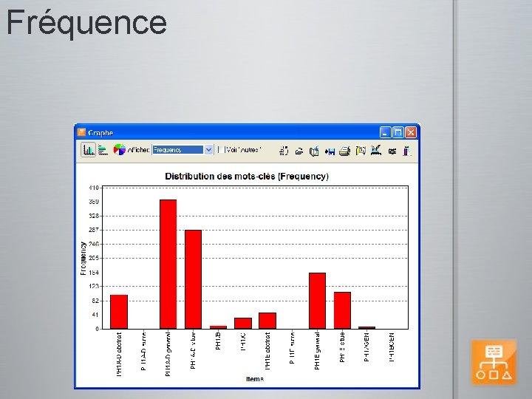Click the copy chart toolbar icon
The width and height of the screenshot is (532, 399).
(x=361, y=151)
